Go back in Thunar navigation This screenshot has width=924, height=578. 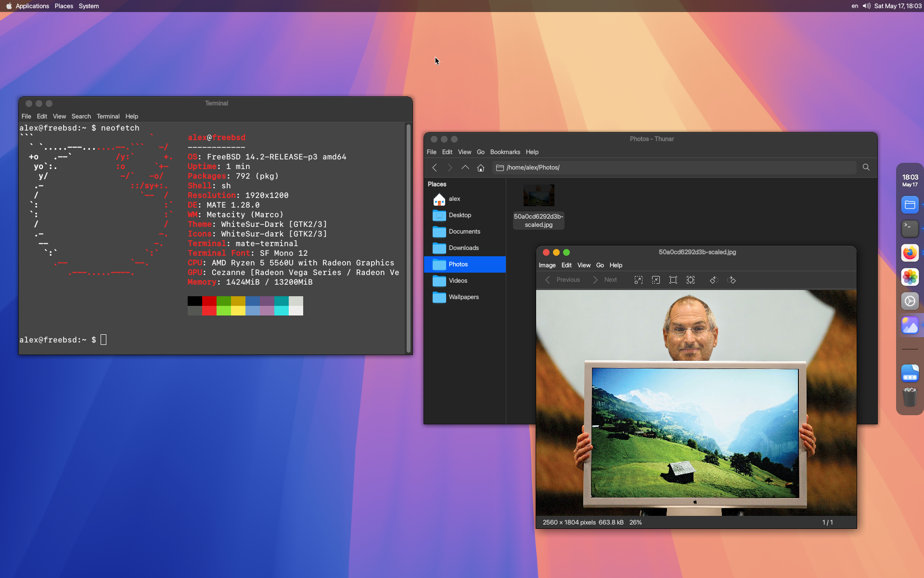[x=435, y=168]
